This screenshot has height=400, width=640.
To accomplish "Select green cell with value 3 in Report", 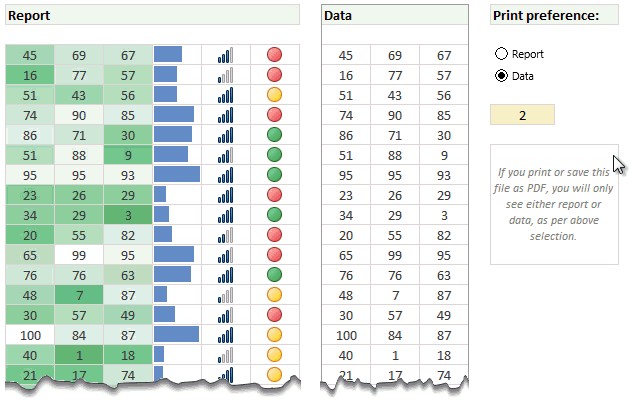I will click(127, 214).
